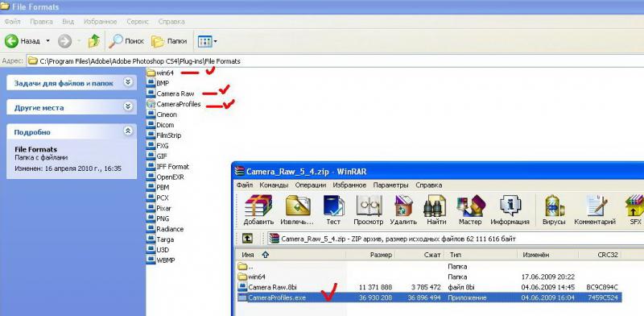Select the Pixar plug-in file
This screenshot has width=644, height=316.
coord(159,208)
